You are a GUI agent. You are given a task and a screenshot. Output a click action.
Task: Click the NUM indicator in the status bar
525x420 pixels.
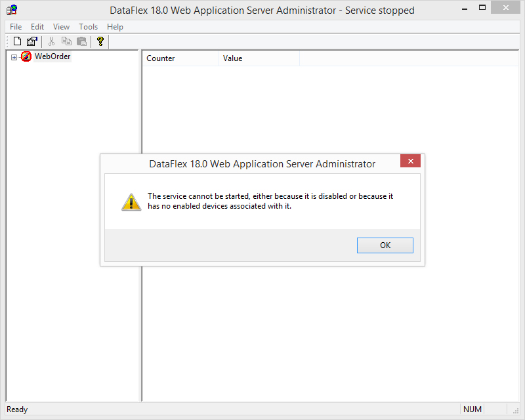(x=472, y=409)
